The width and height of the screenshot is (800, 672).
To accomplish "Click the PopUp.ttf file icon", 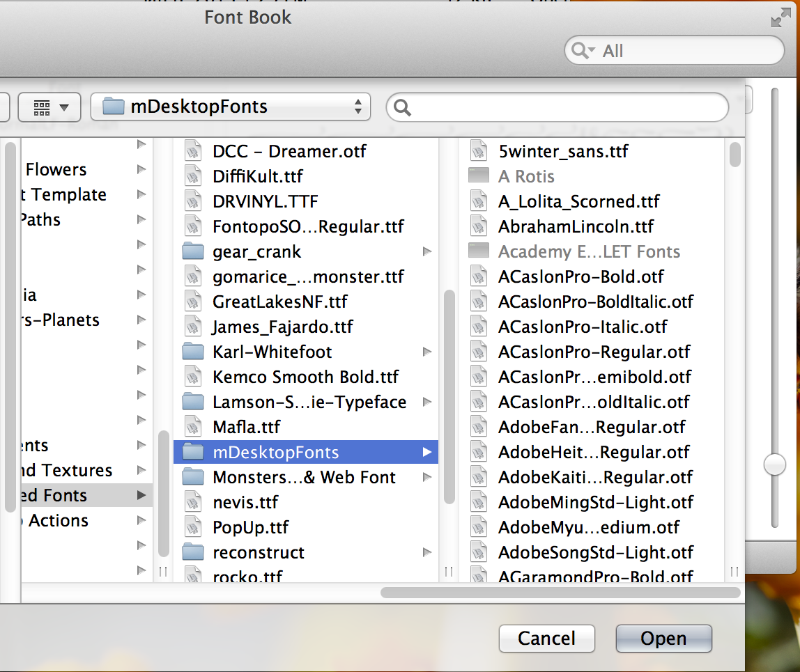I will (x=193, y=527).
